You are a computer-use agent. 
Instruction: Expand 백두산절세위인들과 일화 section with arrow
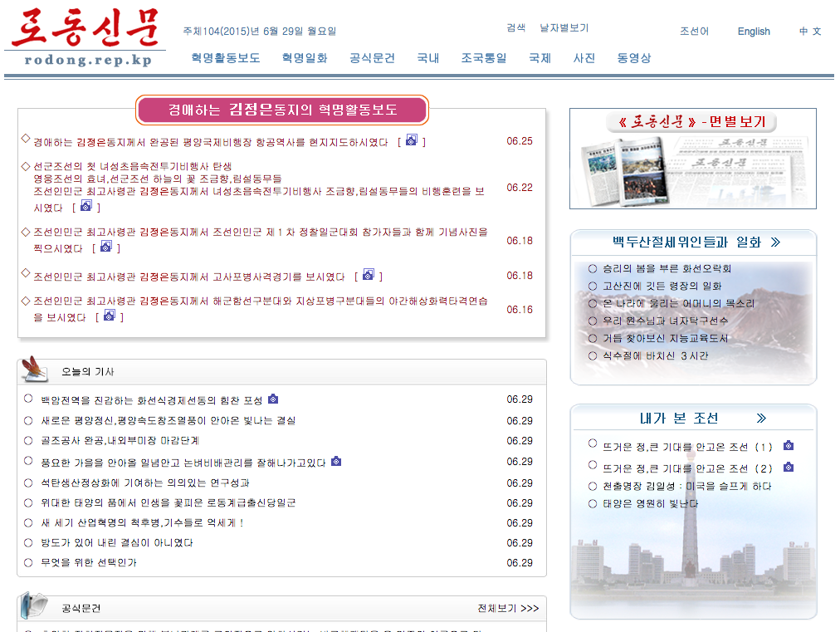coord(775,243)
